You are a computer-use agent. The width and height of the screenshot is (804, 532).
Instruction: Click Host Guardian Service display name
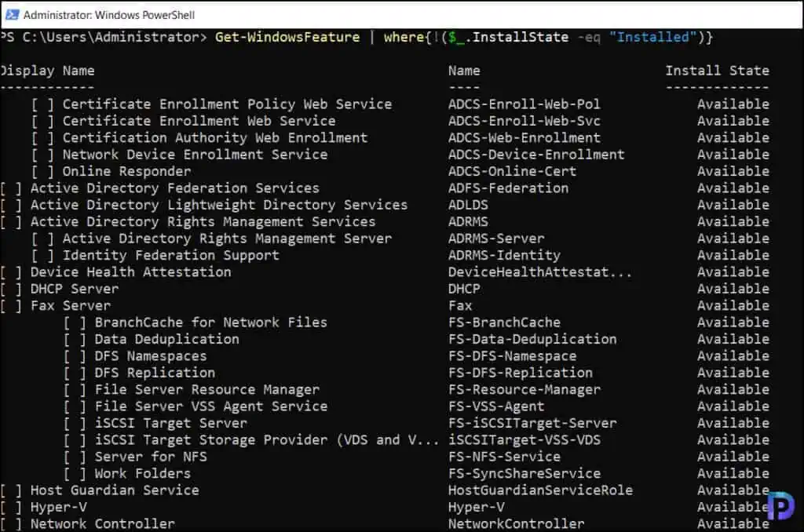115,490
